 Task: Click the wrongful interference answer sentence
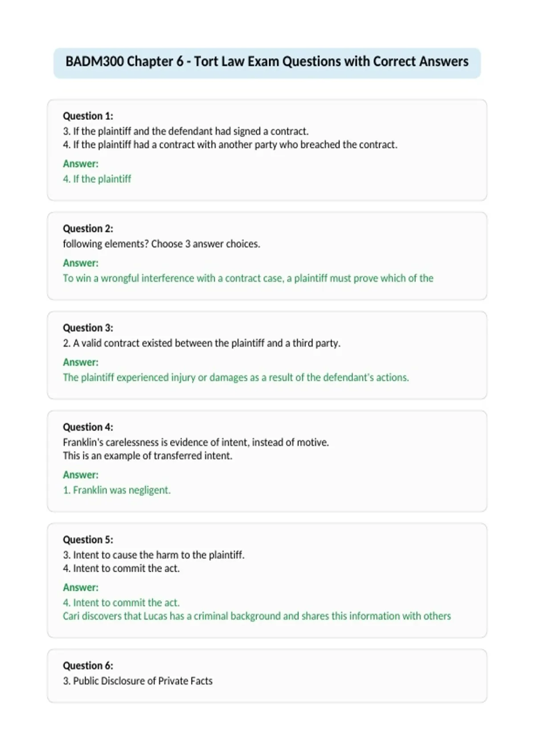click(x=248, y=278)
